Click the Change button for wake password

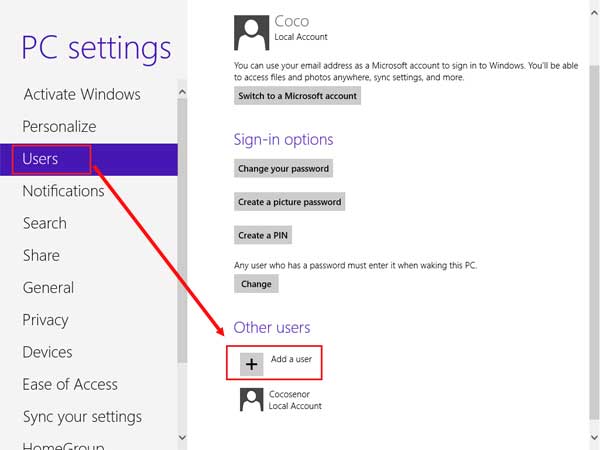click(256, 284)
